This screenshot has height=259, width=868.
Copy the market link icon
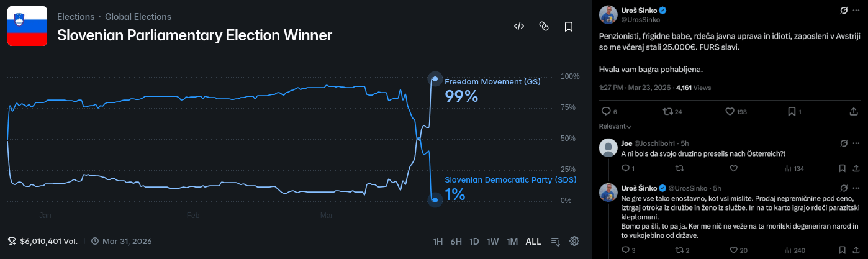pyautogui.click(x=544, y=26)
